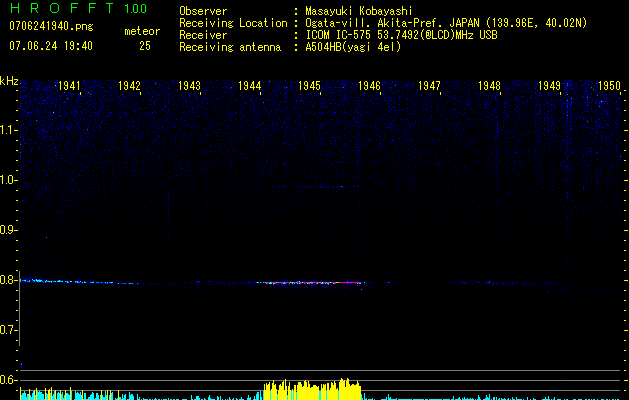Screen dimensions: 629x400
Task: Click the meteor count label
Action: (142, 31)
